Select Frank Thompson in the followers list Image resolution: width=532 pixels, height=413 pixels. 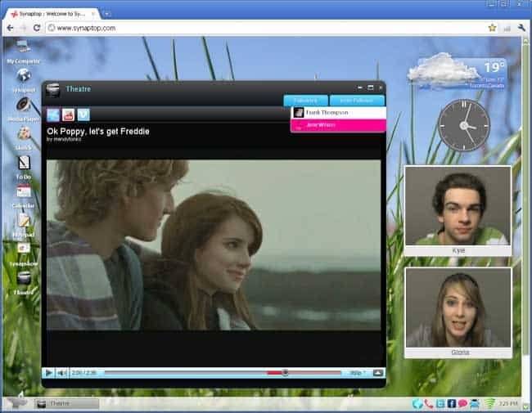point(339,113)
